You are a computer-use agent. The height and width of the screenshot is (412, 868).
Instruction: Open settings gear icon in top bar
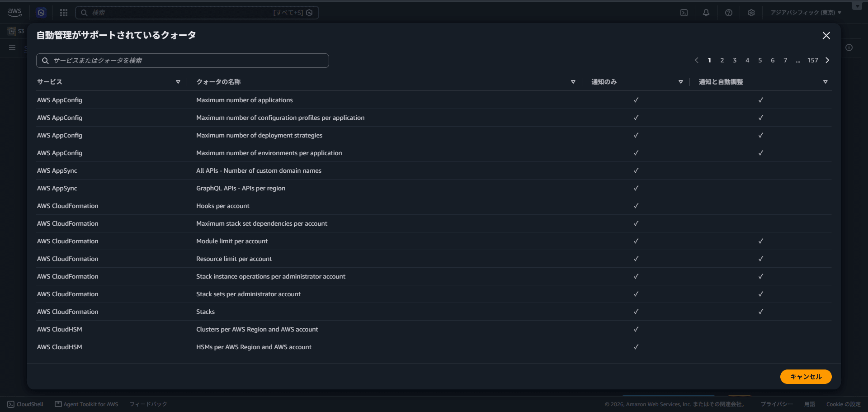tap(751, 13)
